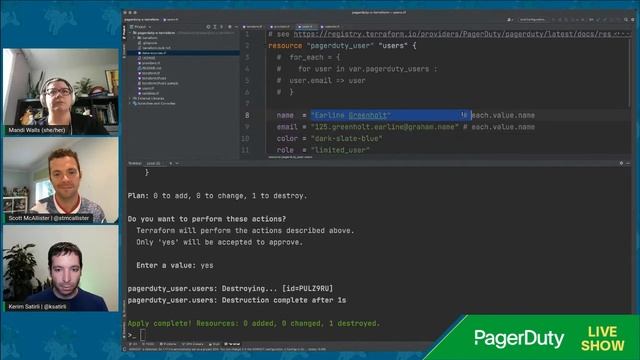Open the run configuration dropdown in top toolbar

pos(533,19)
